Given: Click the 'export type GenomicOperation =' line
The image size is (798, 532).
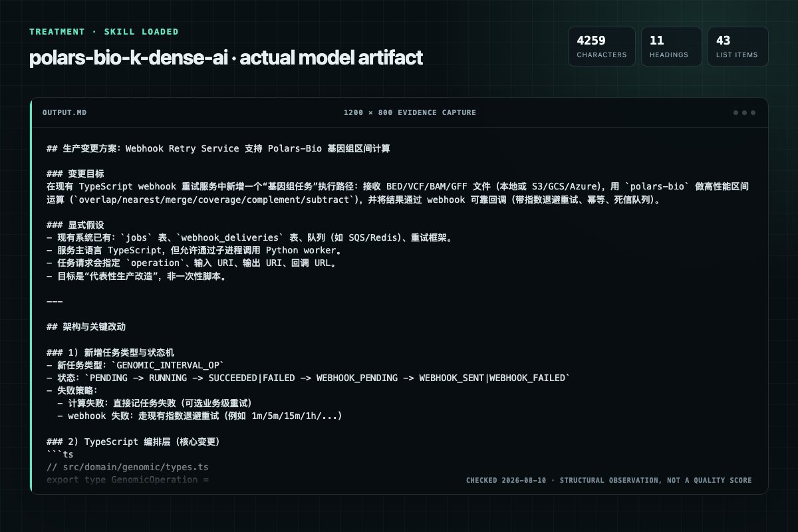Looking at the screenshot, I should (x=128, y=479).
